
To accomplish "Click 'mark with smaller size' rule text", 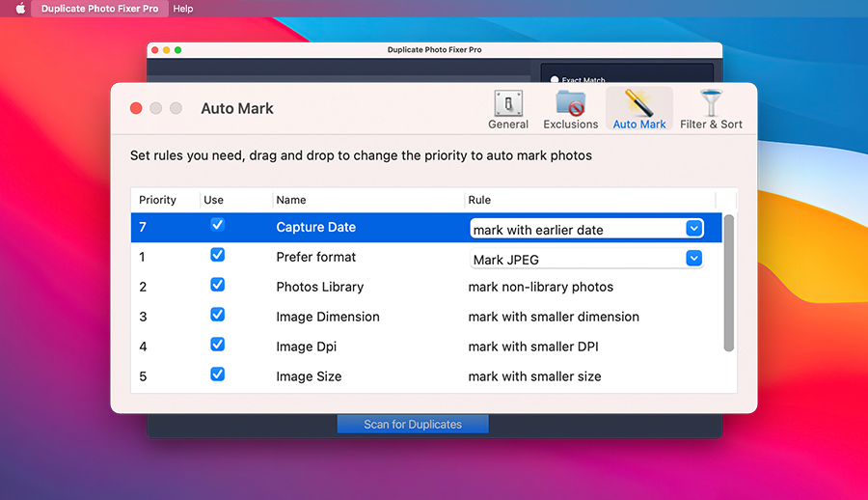I will click(x=534, y=377).
